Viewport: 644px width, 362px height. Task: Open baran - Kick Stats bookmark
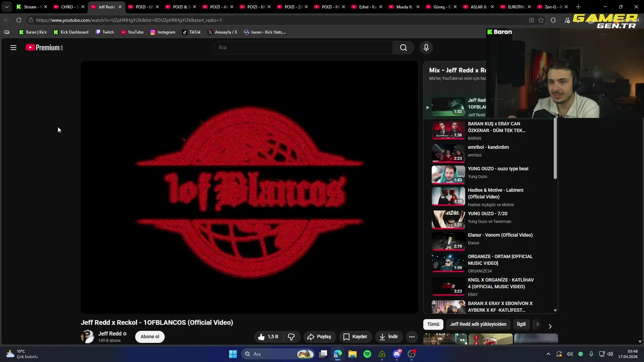coord(265,32)
